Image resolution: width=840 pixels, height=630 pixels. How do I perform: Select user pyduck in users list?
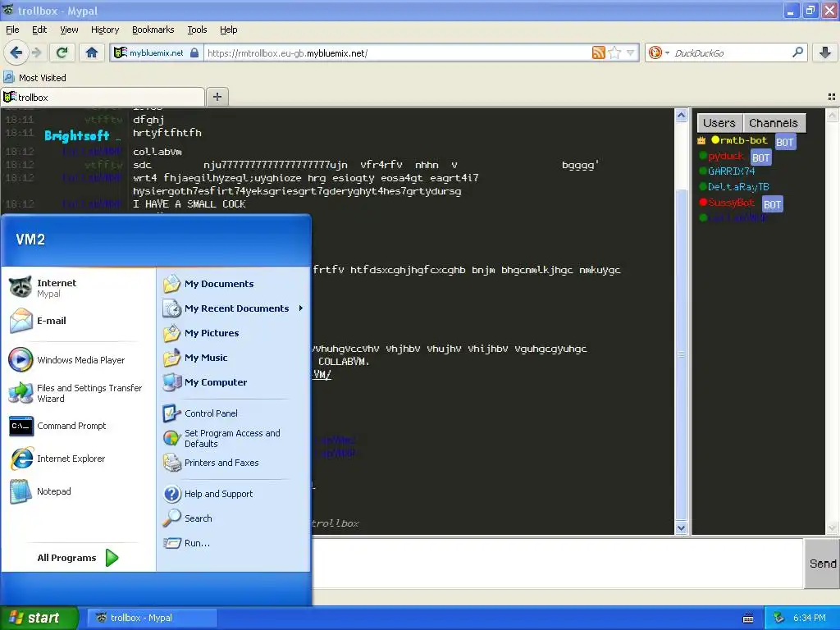coord(725,156)
